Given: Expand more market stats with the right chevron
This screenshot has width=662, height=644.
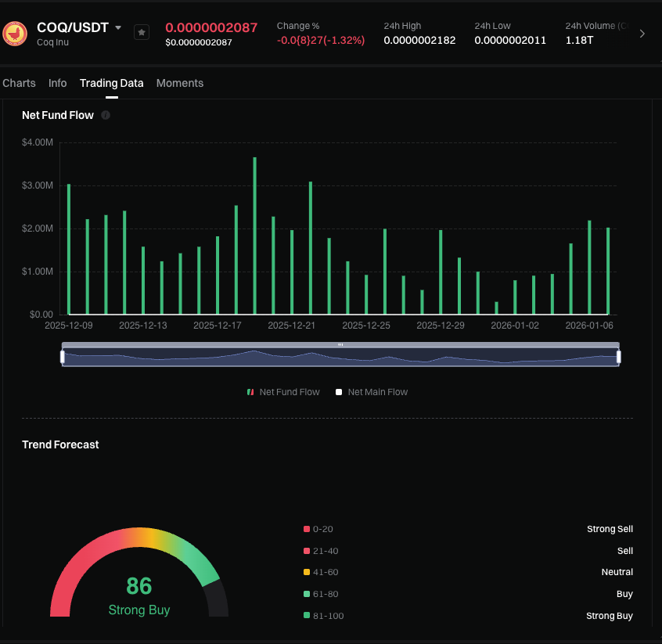Looking at the screenshot, I should [643, 33].
